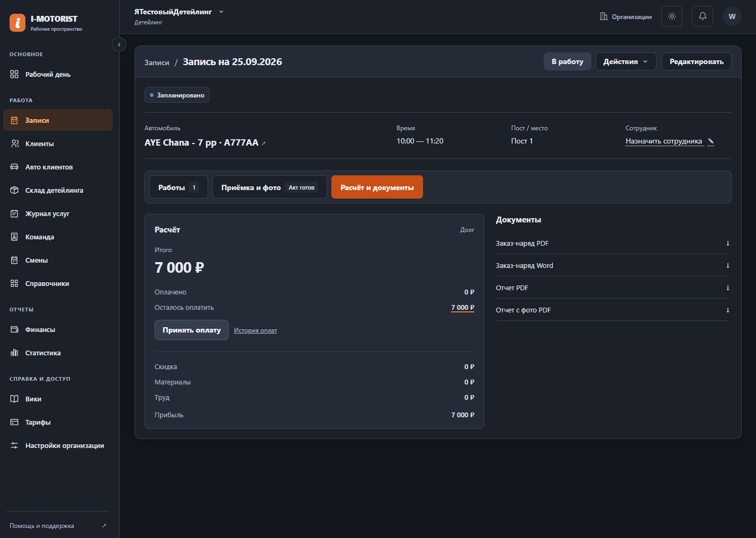Image resolution: width=756 pixels, height=538 pixels.
Task: Open car details via arrow beside A777AA
Action: pyautogui.click(x=264, y=144)
